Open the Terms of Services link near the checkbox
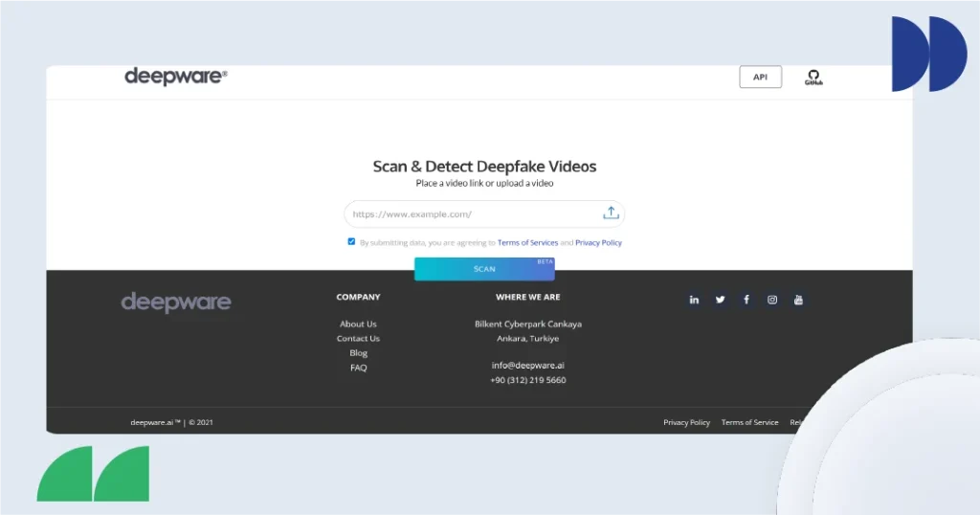Image resolution: width=980 pixels, height=515 pixels. [x=527, y=242]
